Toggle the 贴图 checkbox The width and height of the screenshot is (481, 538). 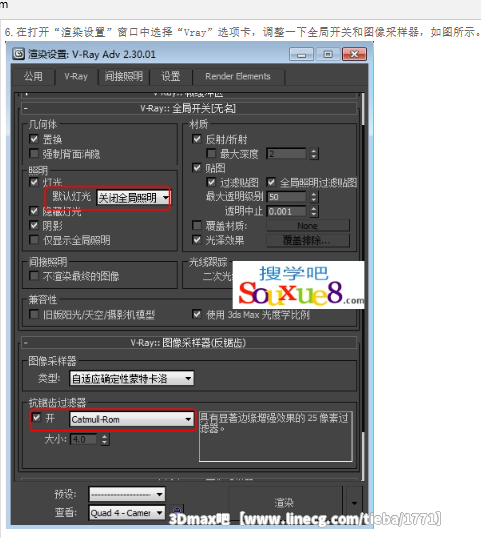coord(197,168)
